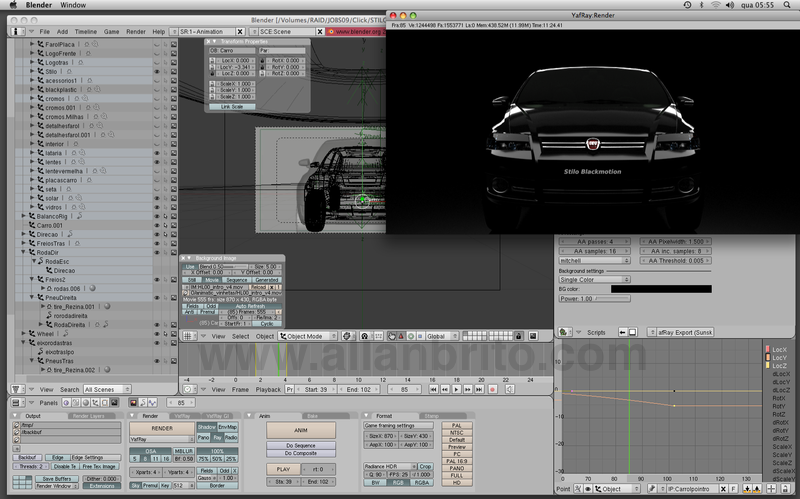Toggle the OSA oversampling button
This screenshot has width=800, height=499.
coord(150,451)
